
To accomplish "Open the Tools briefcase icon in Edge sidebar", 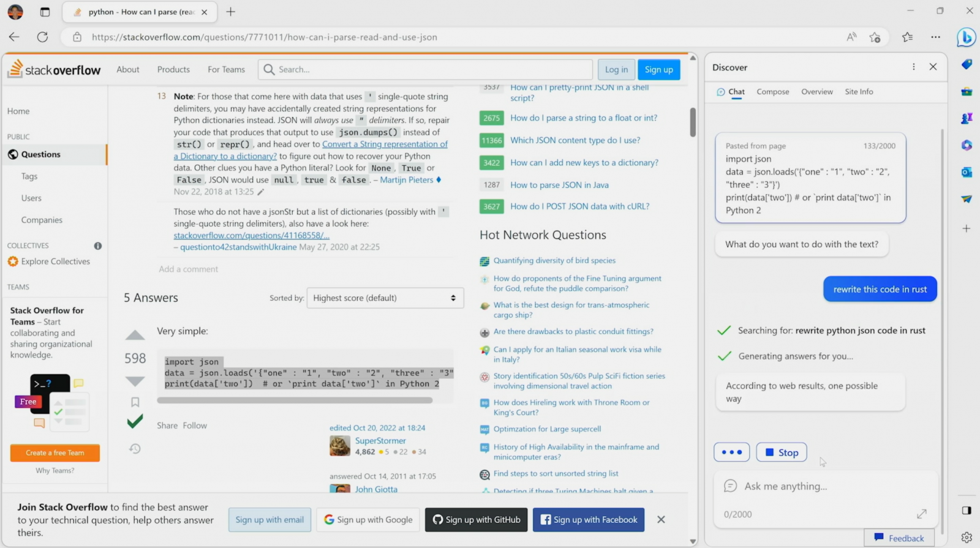I will point(967,91).
